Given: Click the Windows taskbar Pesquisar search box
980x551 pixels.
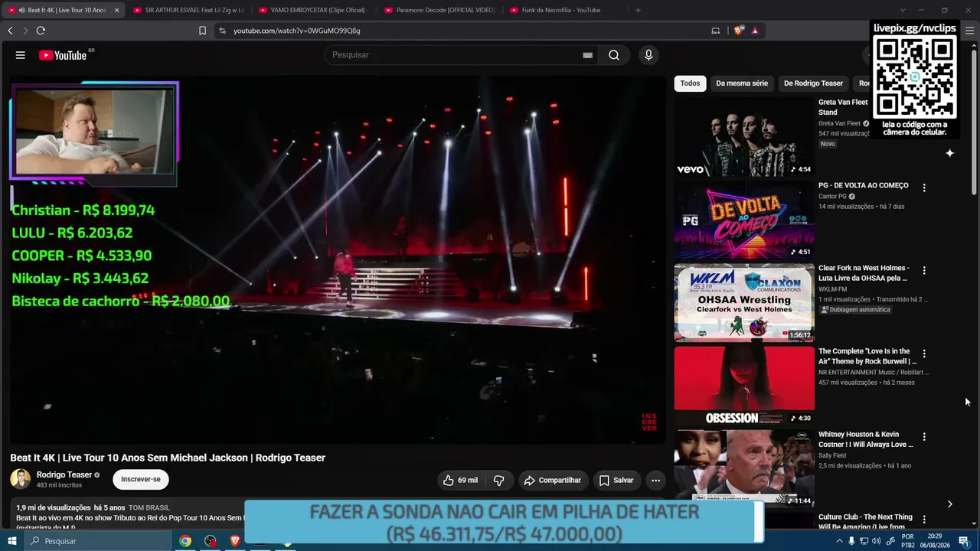Looking at the screenshot, I should (x=98, y=541).
